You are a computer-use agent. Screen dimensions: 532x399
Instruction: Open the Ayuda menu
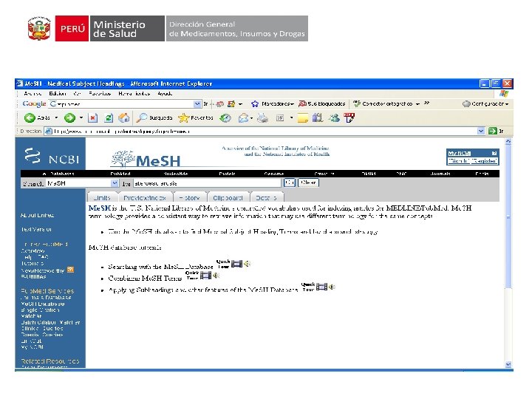coord(165,94)
